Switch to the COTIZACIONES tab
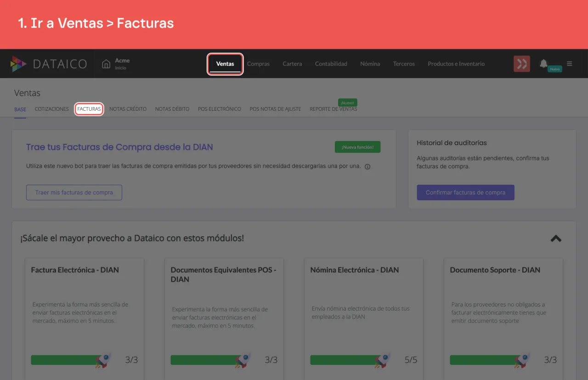This screenshot has width=588, height=380. 52,109
